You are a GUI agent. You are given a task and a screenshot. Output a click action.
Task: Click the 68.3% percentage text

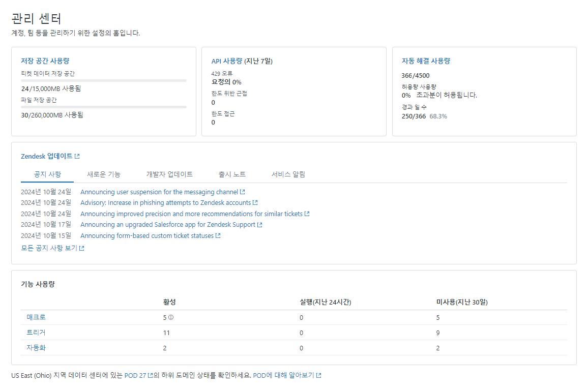[x=438, y=116]
